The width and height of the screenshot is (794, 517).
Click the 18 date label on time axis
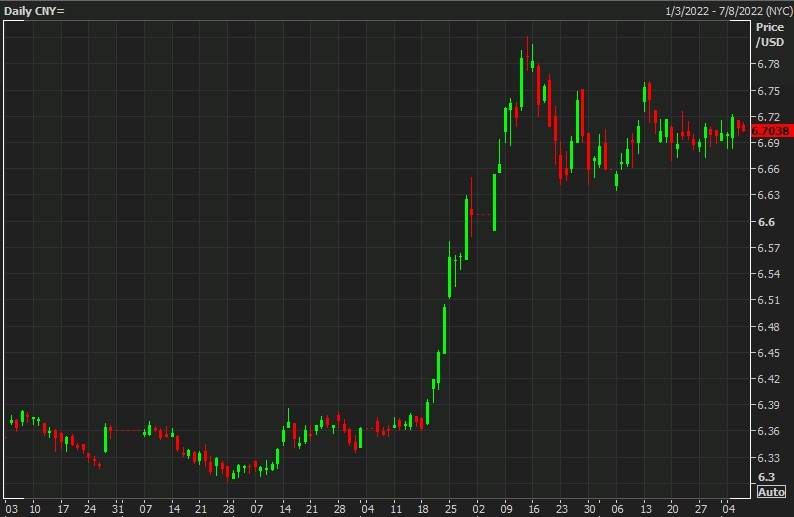tap(423, 509)
